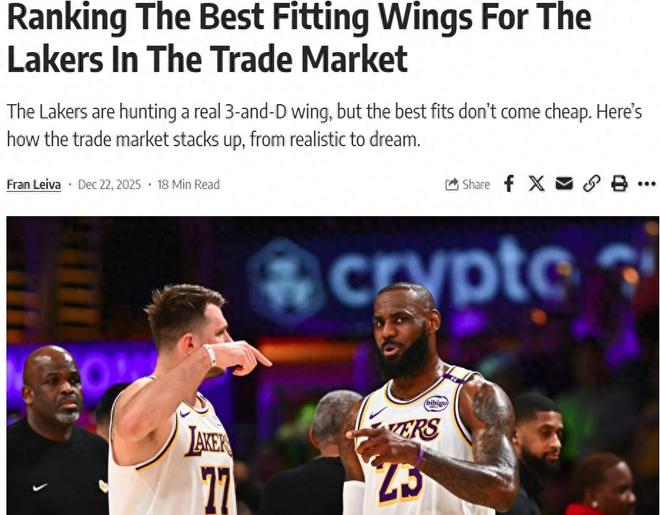Click the Dec 22, 2025 publish date
This screenshot has height=515, width=660.
coord(109,184)
